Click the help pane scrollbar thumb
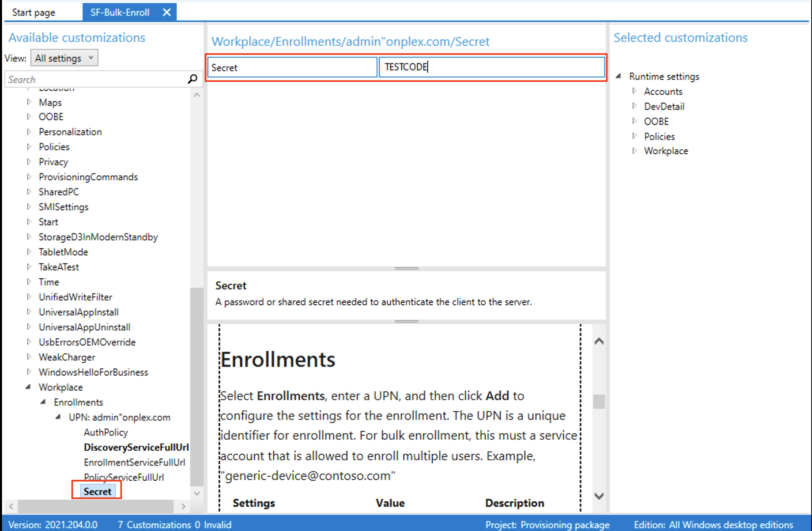812x531 pixels. [x=599, y=402]
